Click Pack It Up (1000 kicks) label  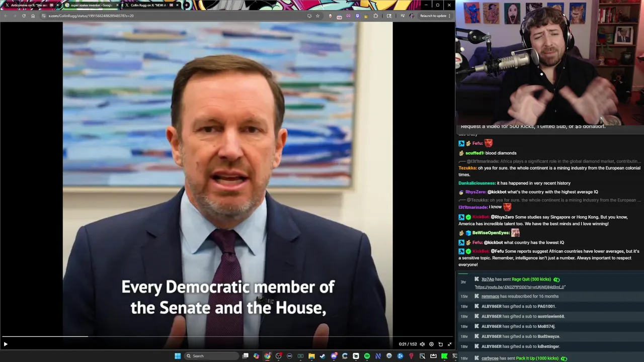pos(537,358)
